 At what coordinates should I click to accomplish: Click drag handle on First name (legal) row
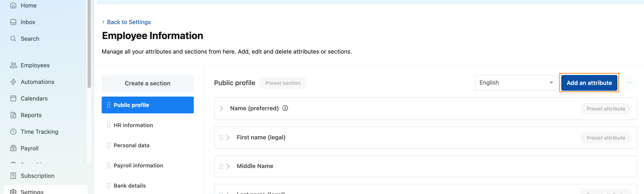click(x=221, y=138)
